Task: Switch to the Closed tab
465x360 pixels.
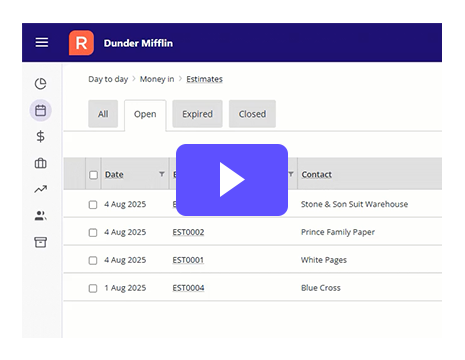Action: (252, 114)
